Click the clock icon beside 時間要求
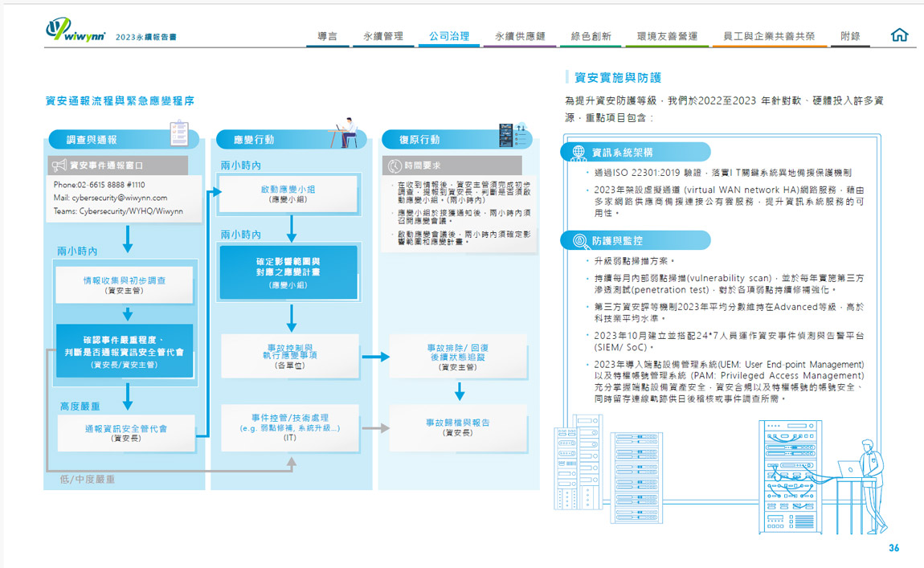The image size is (924, 568). 394,166
